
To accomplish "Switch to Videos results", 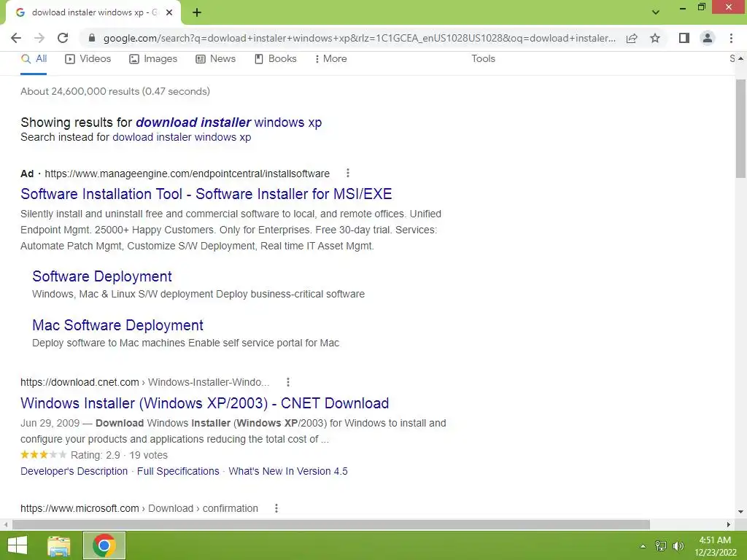I will tap(88, 59).
